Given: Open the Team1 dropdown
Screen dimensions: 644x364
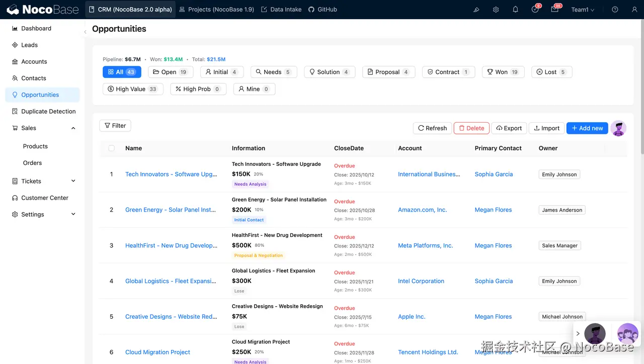Looking at the screenshot, I should 583,10.
